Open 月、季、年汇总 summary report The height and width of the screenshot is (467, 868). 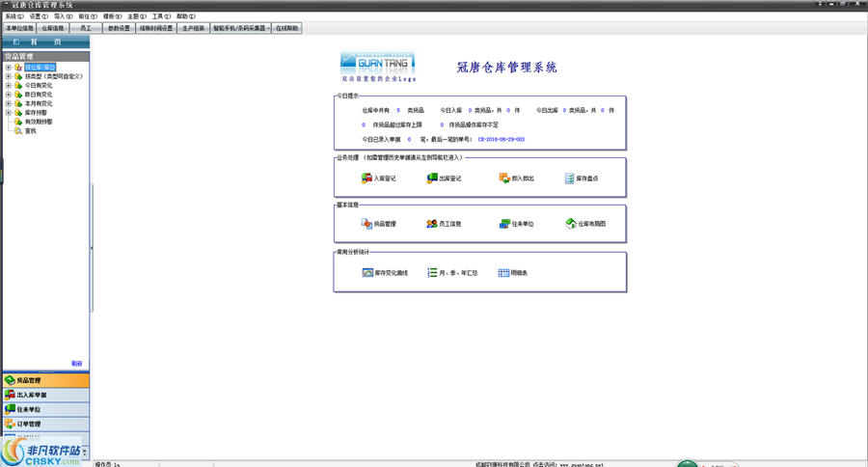452,272
